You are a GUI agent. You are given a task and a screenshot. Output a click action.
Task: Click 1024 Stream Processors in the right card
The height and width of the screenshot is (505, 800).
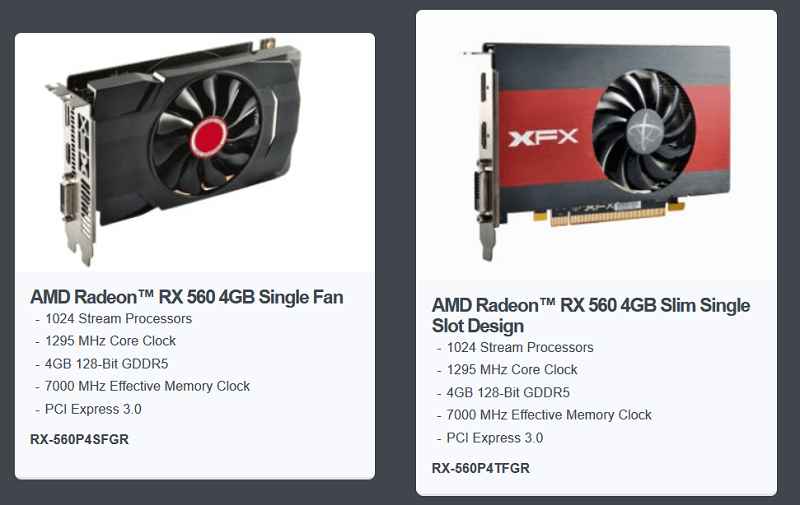click(x=520, y=347)
